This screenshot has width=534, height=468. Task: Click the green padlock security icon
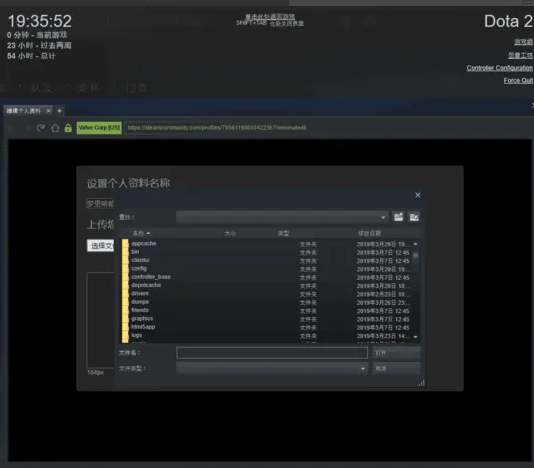coord(68,128)
